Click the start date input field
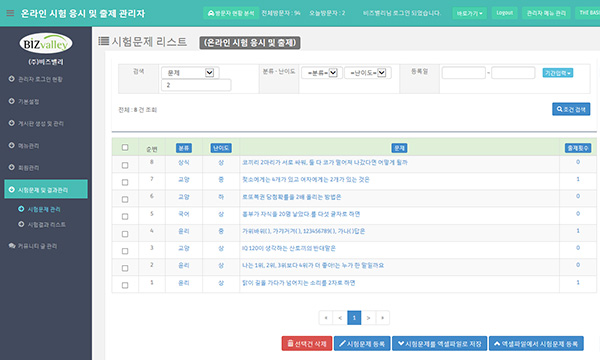 click(464, 73)
